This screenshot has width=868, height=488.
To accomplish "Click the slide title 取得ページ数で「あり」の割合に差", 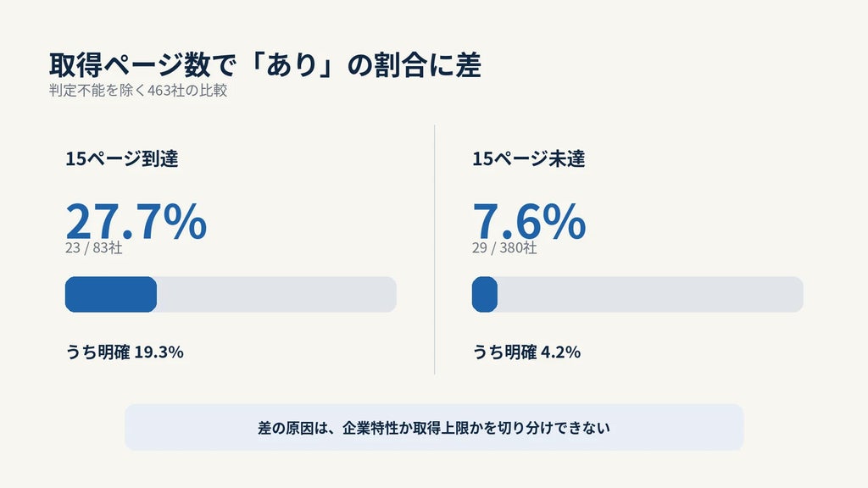I will point(264,64).
